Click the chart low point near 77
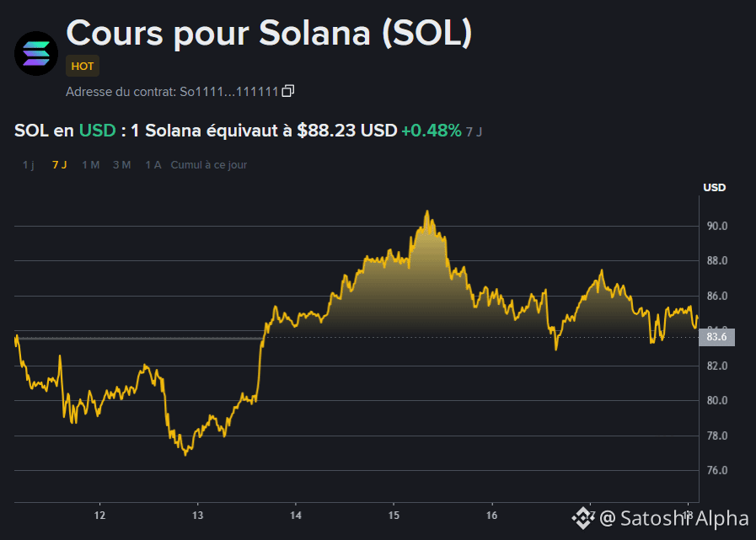This screenshot has width=756, height=540. click(x=185, y=454)
